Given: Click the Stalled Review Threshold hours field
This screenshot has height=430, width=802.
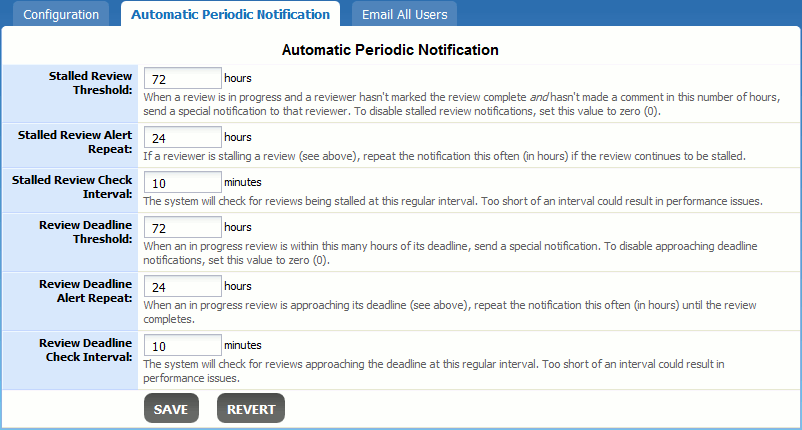Looking at the screenshot, I should click(183, 78).
